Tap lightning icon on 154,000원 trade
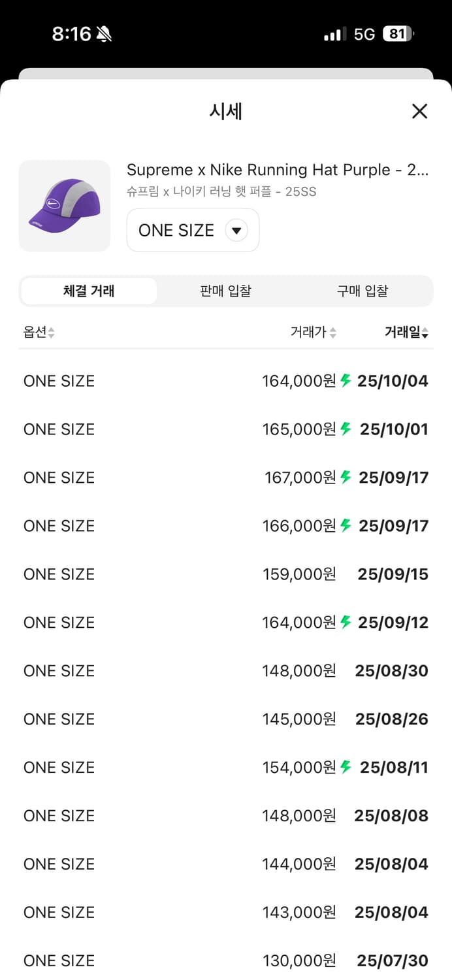 click(x=346, y=767)
